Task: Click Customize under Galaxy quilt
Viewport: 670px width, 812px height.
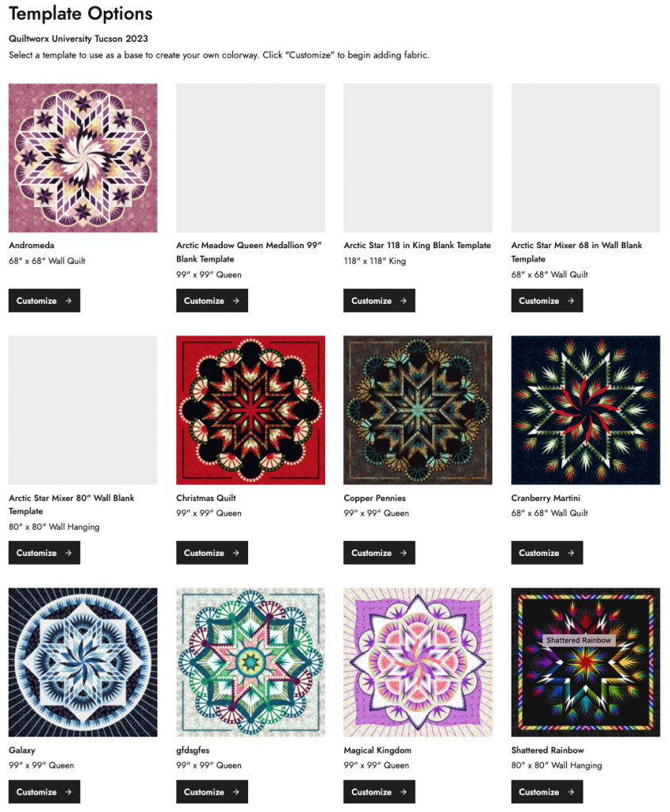Action: pyautogui.click(x=44, y=792)
